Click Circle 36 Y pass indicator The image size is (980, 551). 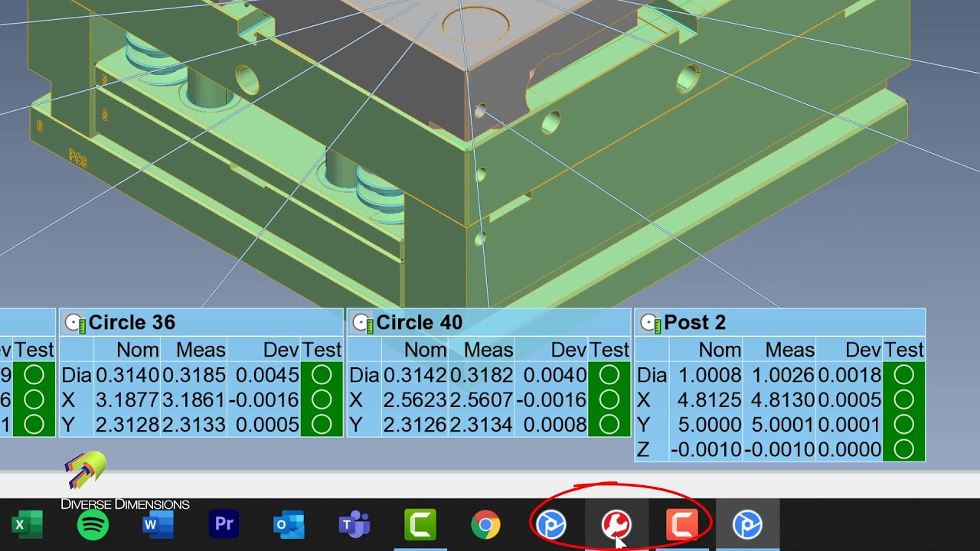322,424
